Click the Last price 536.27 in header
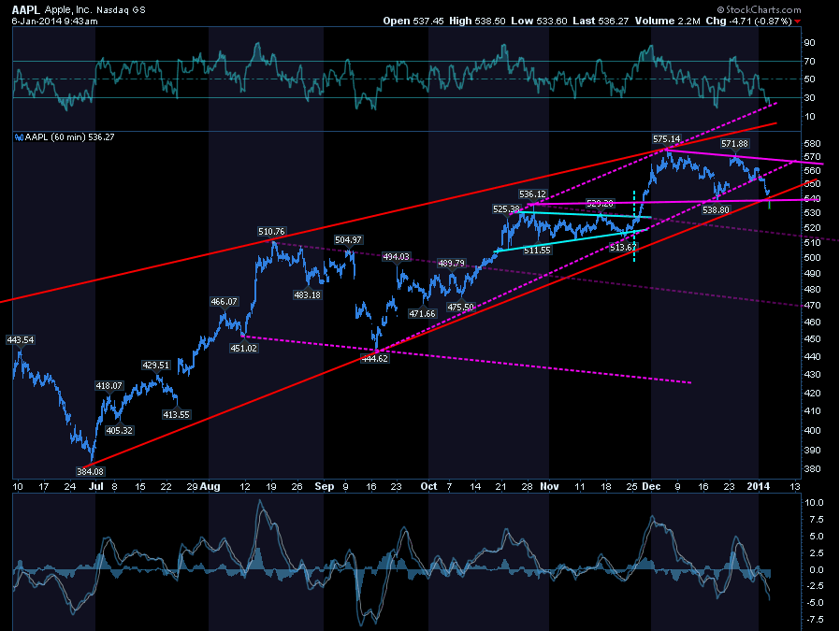 (x=613, y=21)
